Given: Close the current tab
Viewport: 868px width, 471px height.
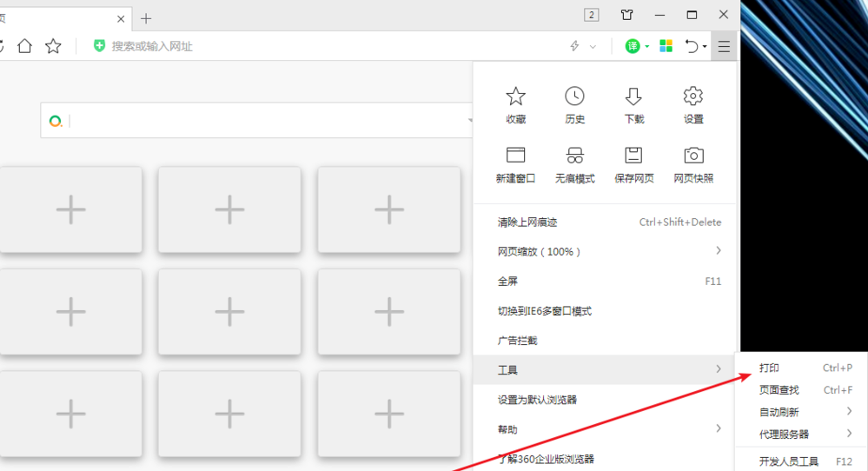Looking at the screenshot, I should [x=121, y=19].
